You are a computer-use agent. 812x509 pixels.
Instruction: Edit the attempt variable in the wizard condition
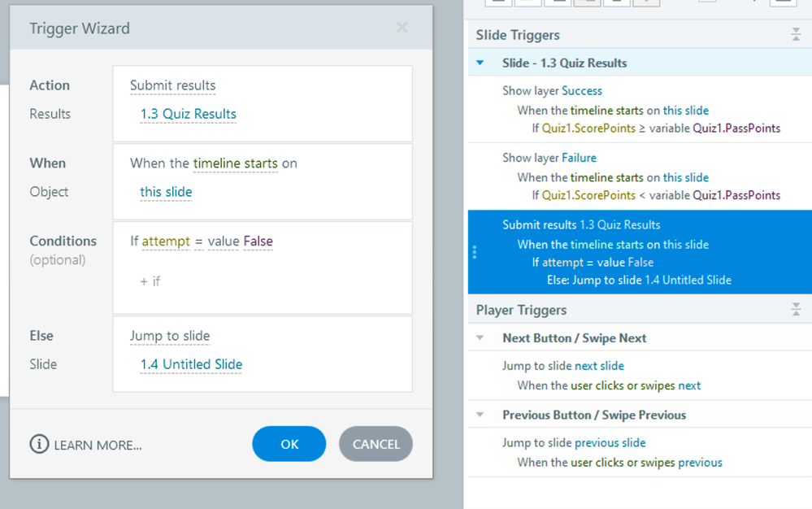click(x=166, y=241)
